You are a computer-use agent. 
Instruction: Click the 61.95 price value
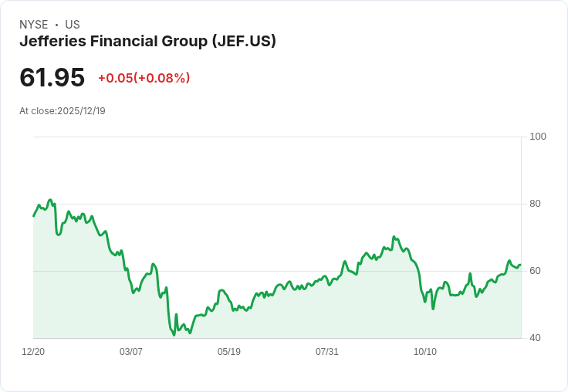pos(52,77)
